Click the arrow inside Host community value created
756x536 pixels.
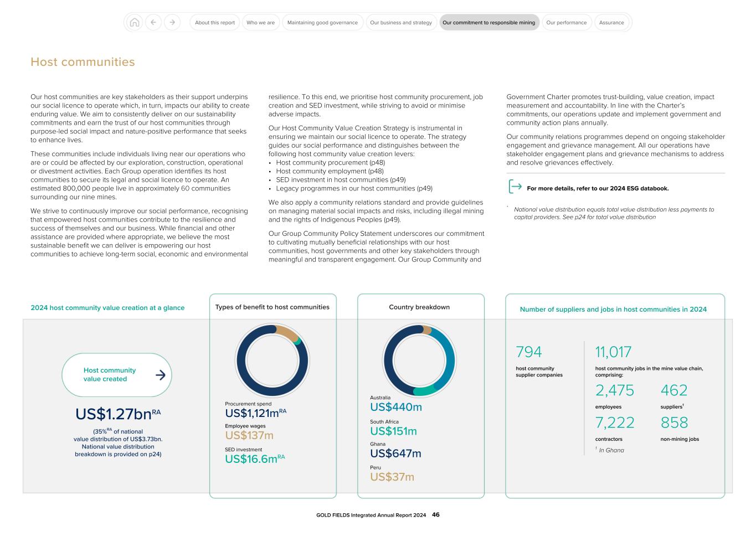coord(161,375)
